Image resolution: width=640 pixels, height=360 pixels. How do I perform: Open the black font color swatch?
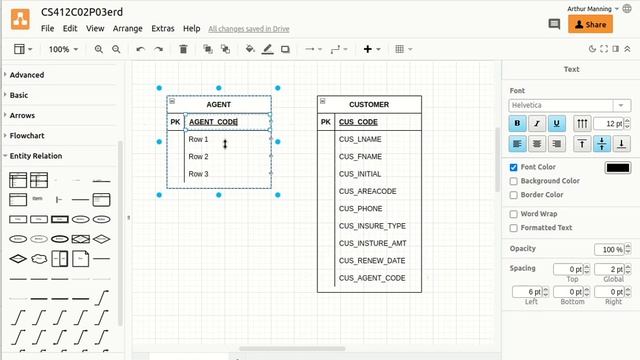[x=618, y=167]
